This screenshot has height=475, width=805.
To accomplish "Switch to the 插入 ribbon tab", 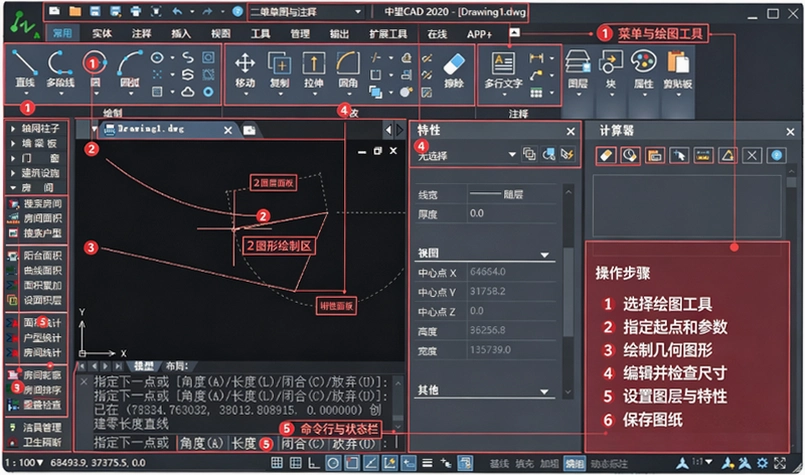I will point(181,34).
